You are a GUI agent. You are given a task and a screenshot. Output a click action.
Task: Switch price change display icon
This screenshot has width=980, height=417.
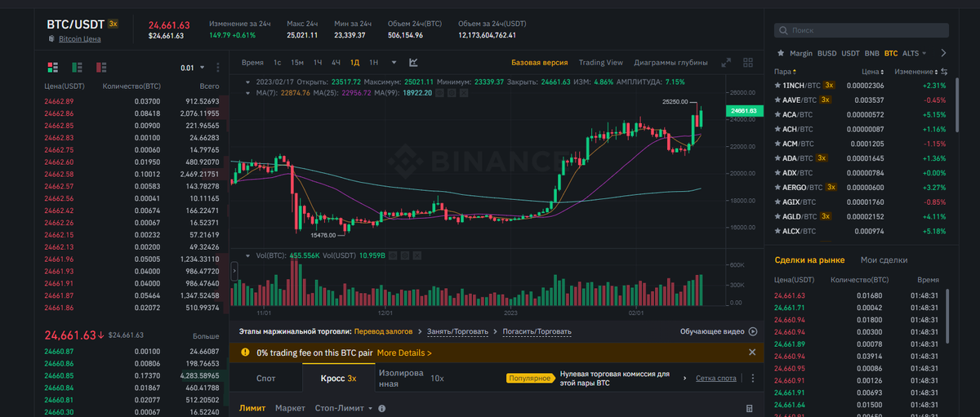coord(943,72)
